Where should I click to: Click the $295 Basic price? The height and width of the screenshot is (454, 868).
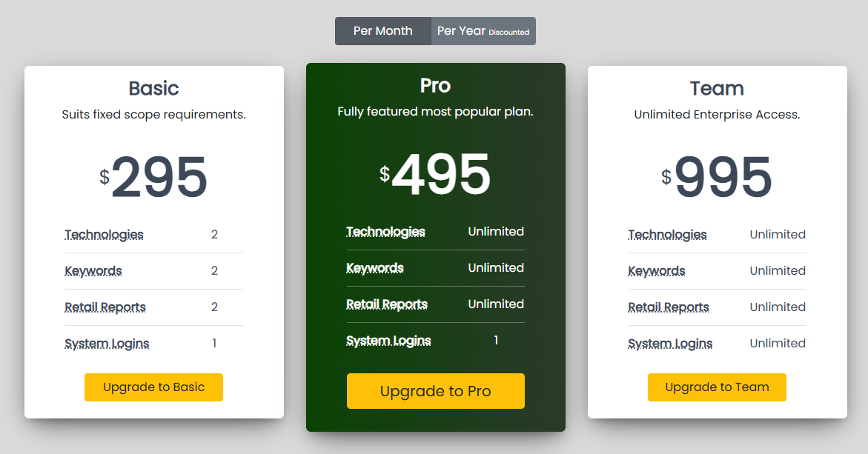click(x=154, y=178)
